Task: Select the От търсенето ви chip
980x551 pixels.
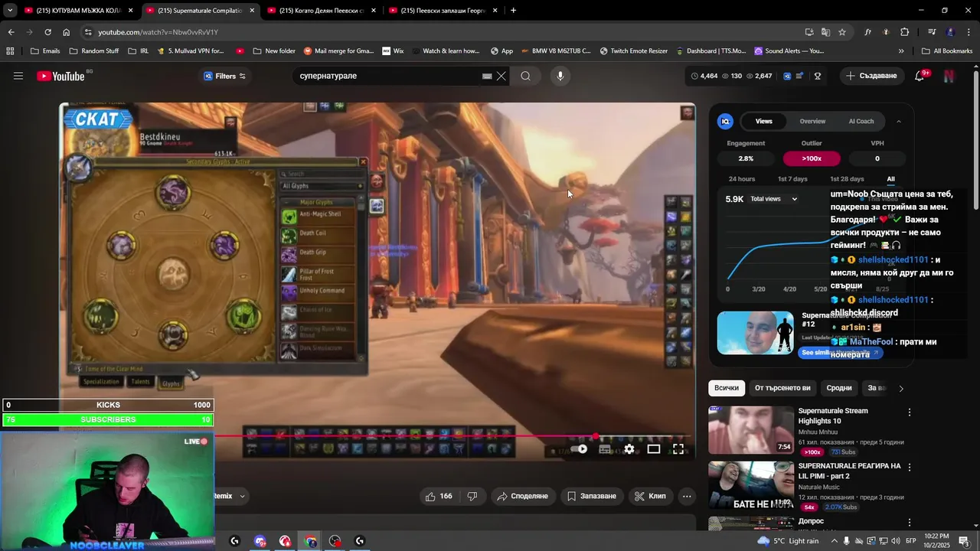Action: pos(782,388)
